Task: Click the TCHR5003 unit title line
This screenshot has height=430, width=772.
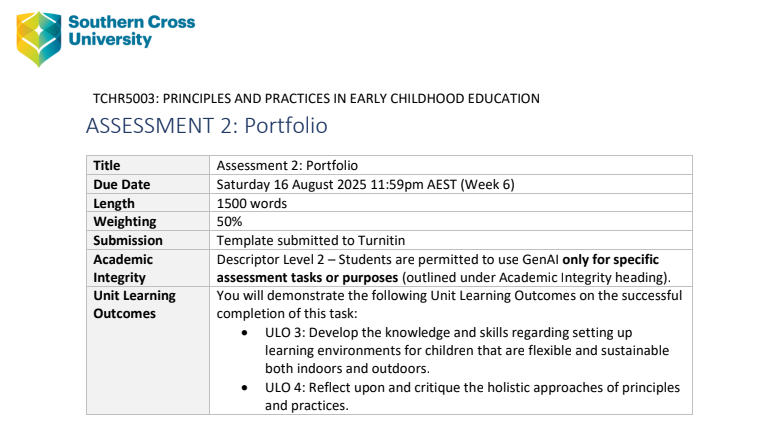Action: pyautogui.click(x=316, y=99)
